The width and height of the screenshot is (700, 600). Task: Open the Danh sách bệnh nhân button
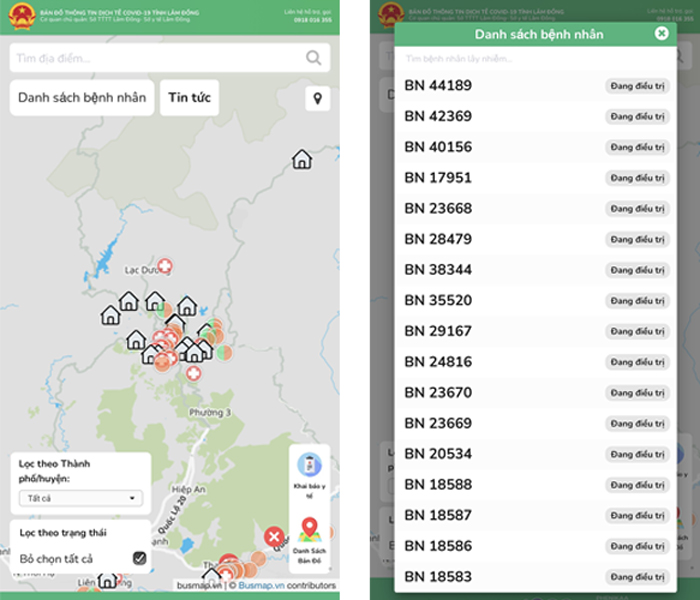click(82, 98)
